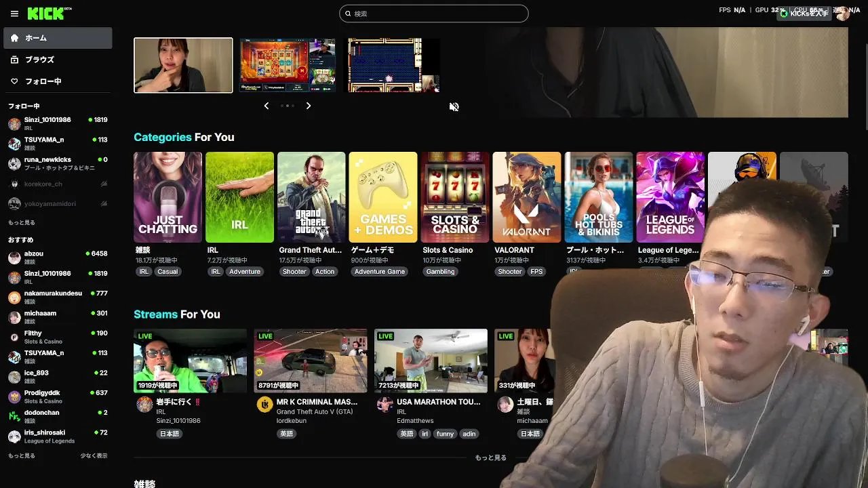The width and height of the screenshot is (868, 488).
Task: Click Adventure Game tag
Action: [x=380, y=272]
